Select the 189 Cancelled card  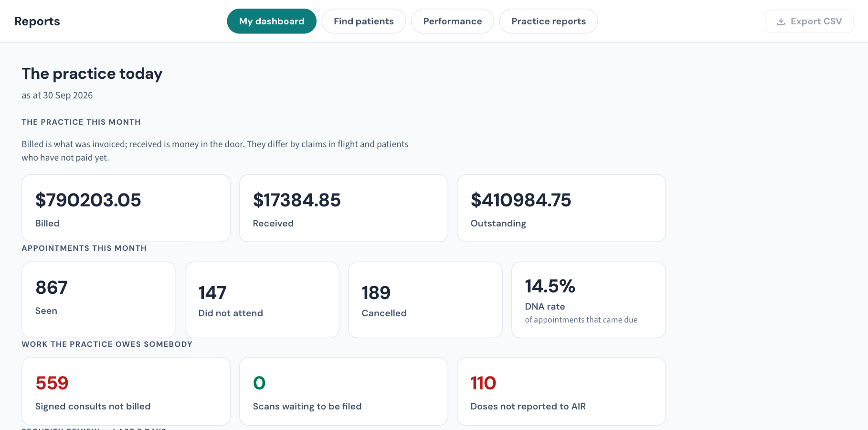(x=425, y=300)
